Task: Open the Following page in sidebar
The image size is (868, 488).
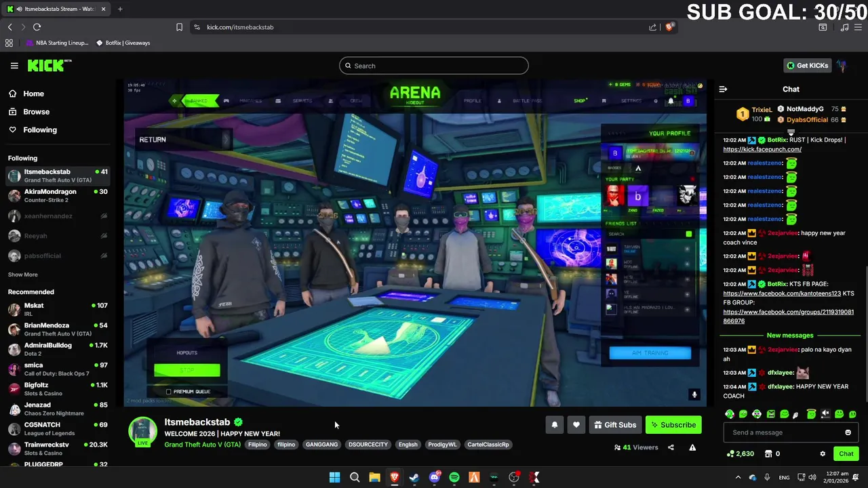Action: pyautogui.click(x=40, y=129)
